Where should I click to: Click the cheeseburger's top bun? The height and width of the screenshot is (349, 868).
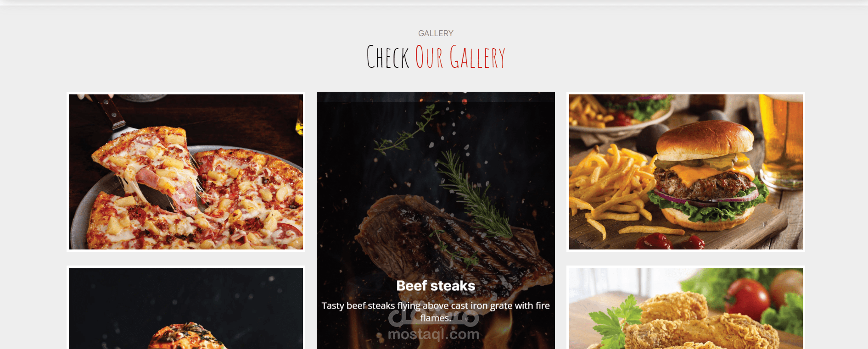tap(705, 138)
